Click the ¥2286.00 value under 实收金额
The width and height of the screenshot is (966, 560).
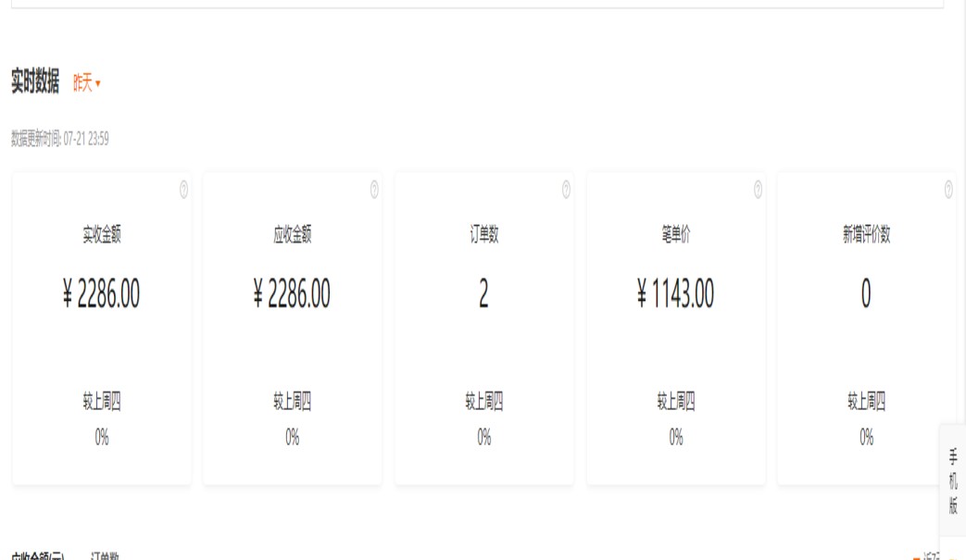(102, 294)
